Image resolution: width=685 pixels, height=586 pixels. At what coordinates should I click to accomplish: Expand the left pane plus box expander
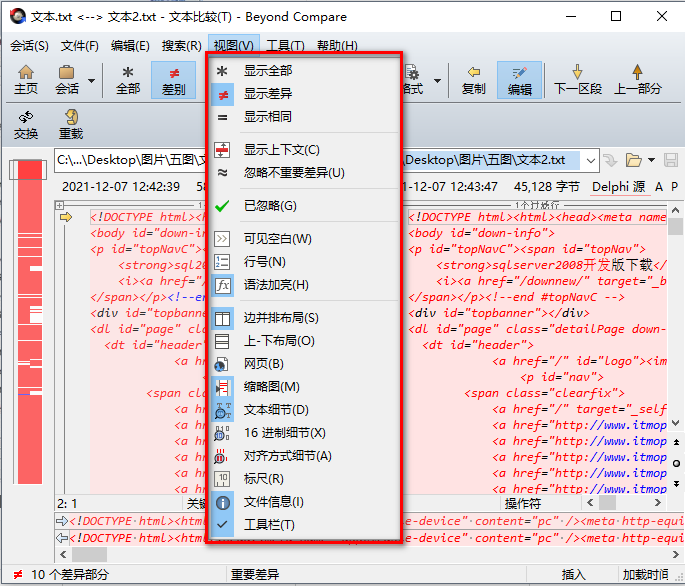point(60,205)
